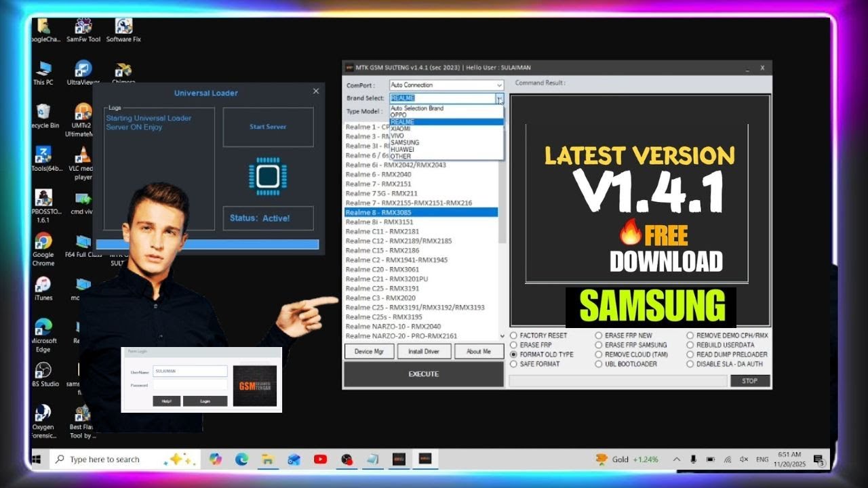The image size is (868, 488).
Task: Launch UMTv2 UltimateM desktop shortcut
Action: pyautogui.click(x=83, y=120)
